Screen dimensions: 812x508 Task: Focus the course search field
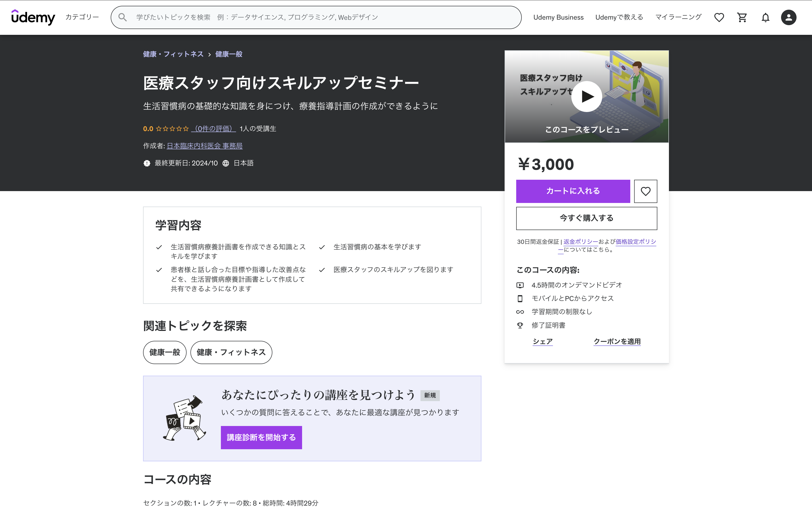tap(316, 17)
